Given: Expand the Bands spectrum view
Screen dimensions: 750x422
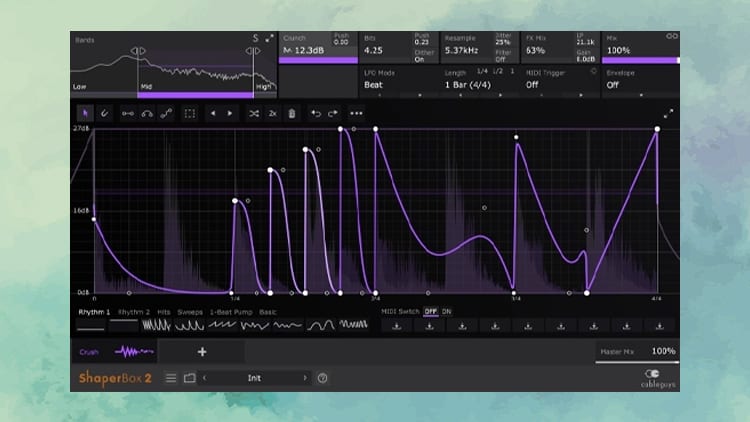Looking at the screenshot, I should [270, 38].
